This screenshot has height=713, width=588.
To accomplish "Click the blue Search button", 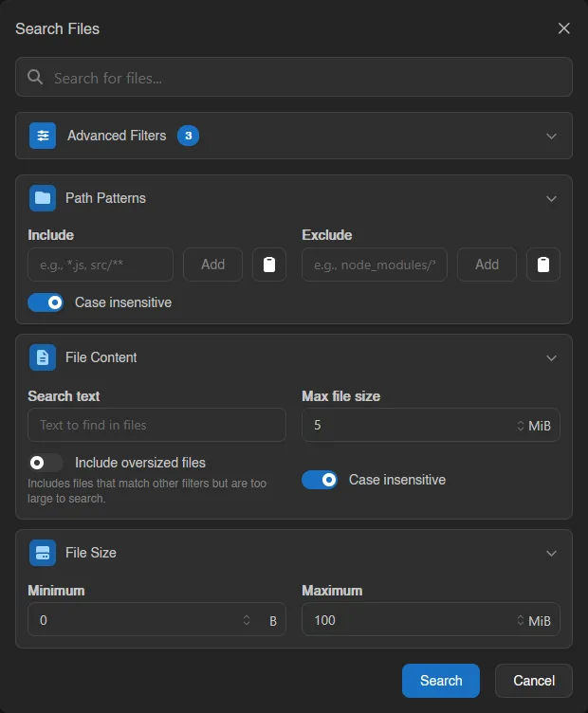I will point(441,681).
